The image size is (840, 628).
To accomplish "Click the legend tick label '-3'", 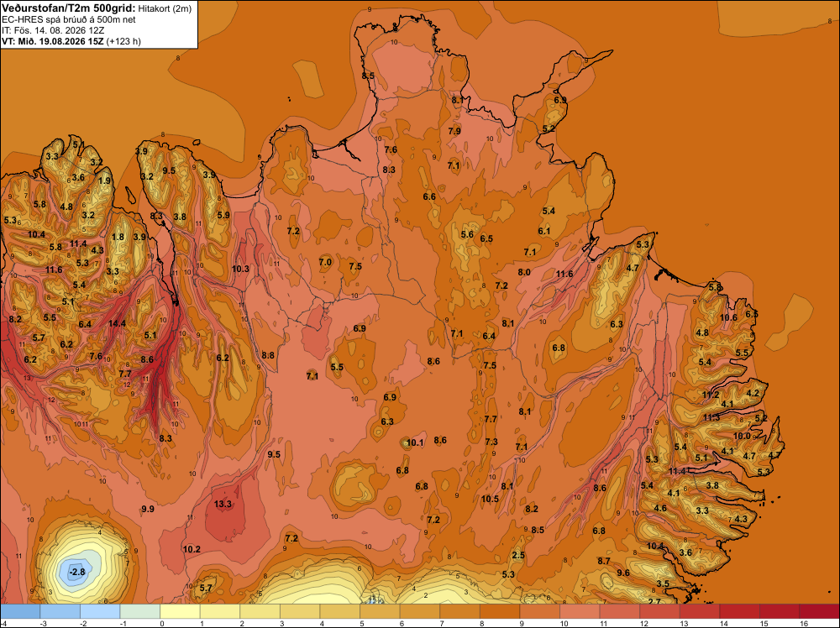I will click(x=45, y=623).
